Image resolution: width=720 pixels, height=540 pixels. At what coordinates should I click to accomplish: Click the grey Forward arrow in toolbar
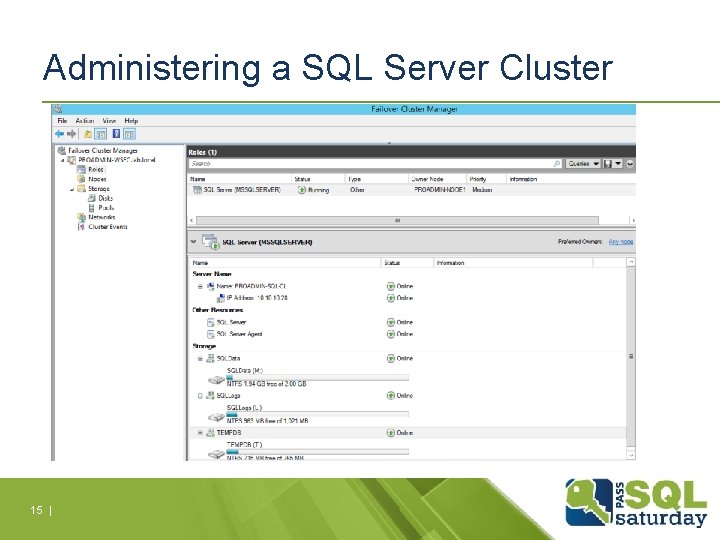click(71, 134)
